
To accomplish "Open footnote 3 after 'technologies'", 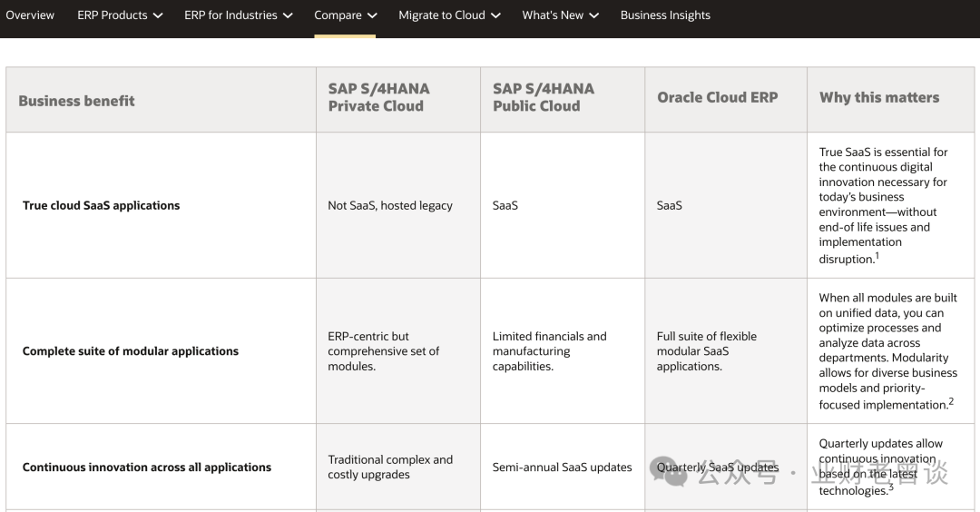I will click(891, 487).
